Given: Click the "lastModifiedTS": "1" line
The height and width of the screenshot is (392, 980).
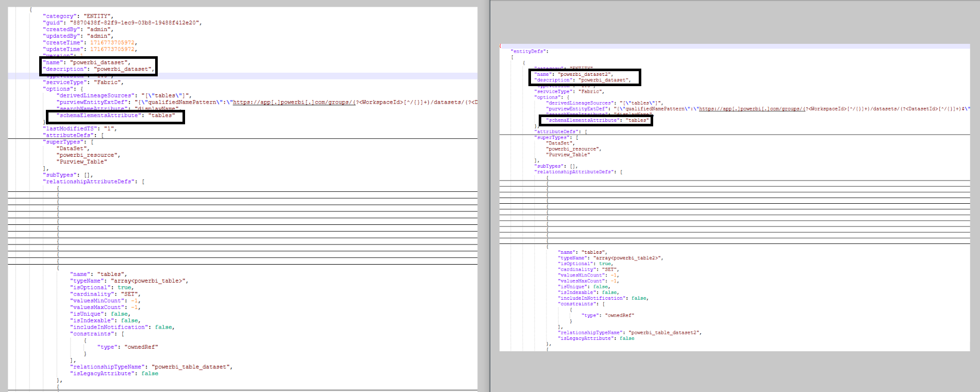Looking at the screenshot, I should click(x=80, y=128).
